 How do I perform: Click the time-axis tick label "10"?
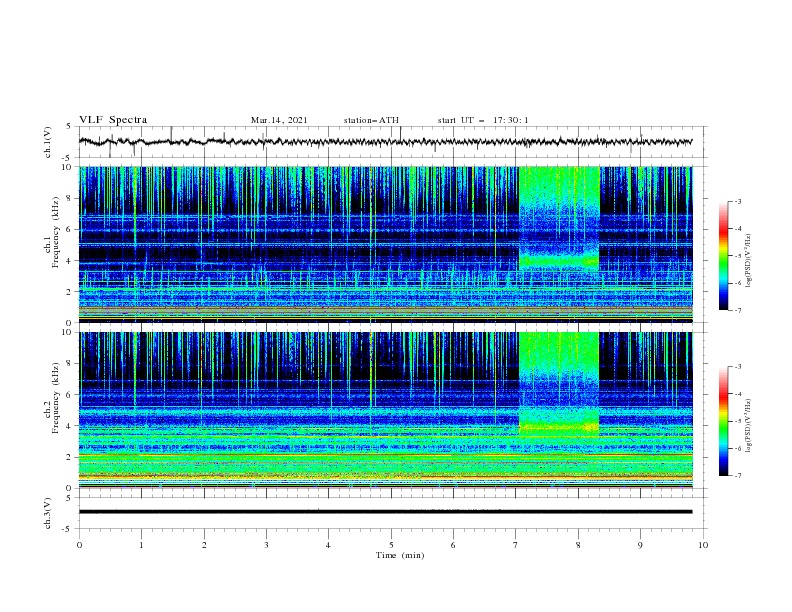(x=703, y=545)
